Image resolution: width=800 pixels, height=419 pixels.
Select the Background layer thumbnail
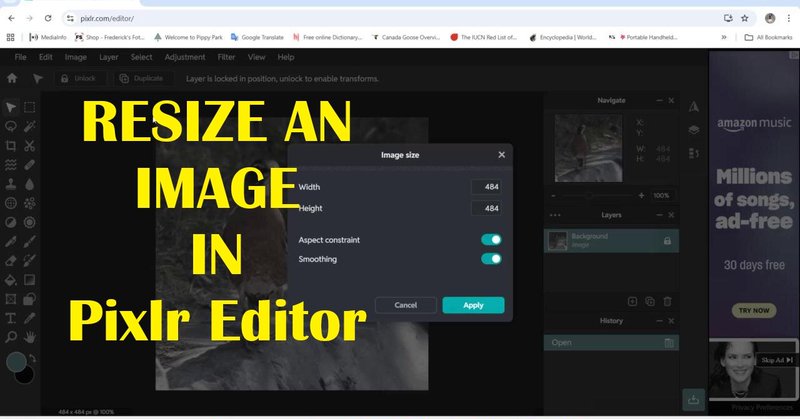coord(558,241)
